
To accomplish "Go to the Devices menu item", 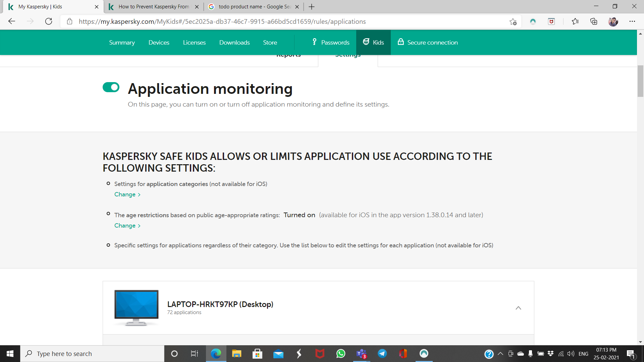I will (159, 42).
